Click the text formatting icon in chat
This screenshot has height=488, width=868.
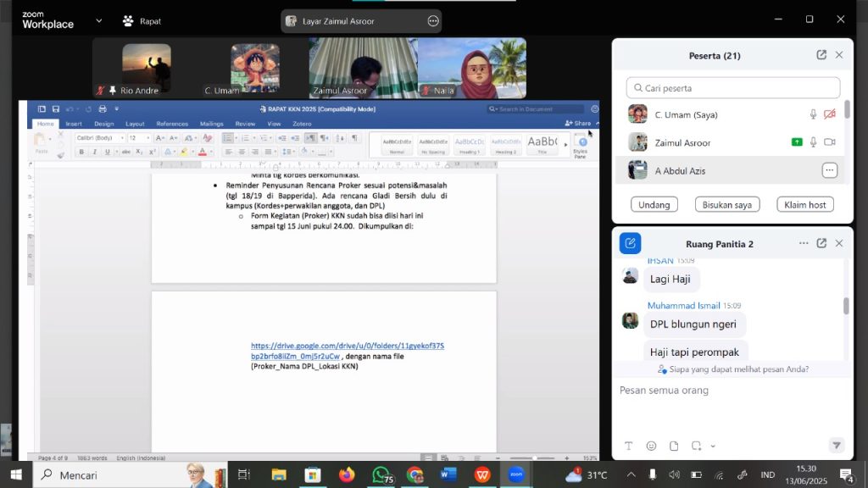629,446
